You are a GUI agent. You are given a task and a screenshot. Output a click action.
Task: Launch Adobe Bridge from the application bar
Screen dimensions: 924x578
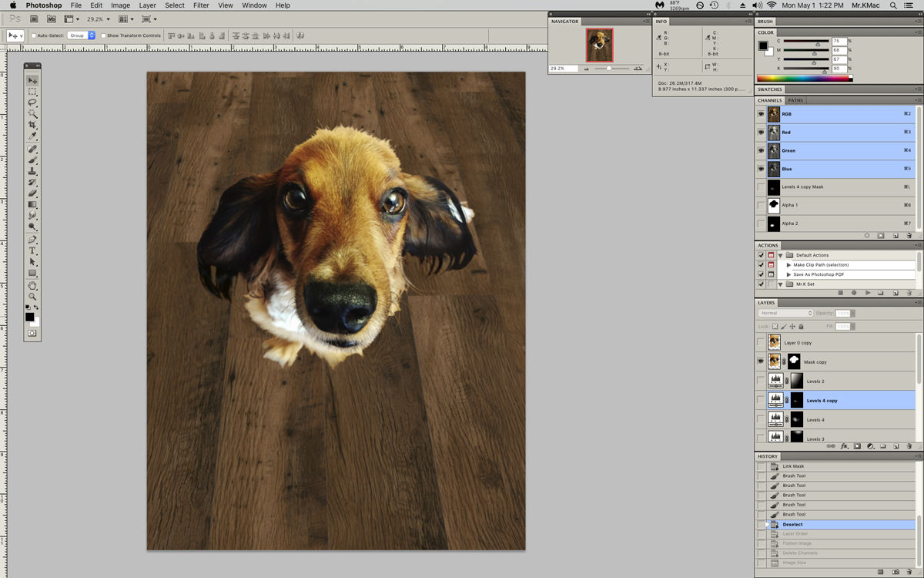tap(35, 18)
